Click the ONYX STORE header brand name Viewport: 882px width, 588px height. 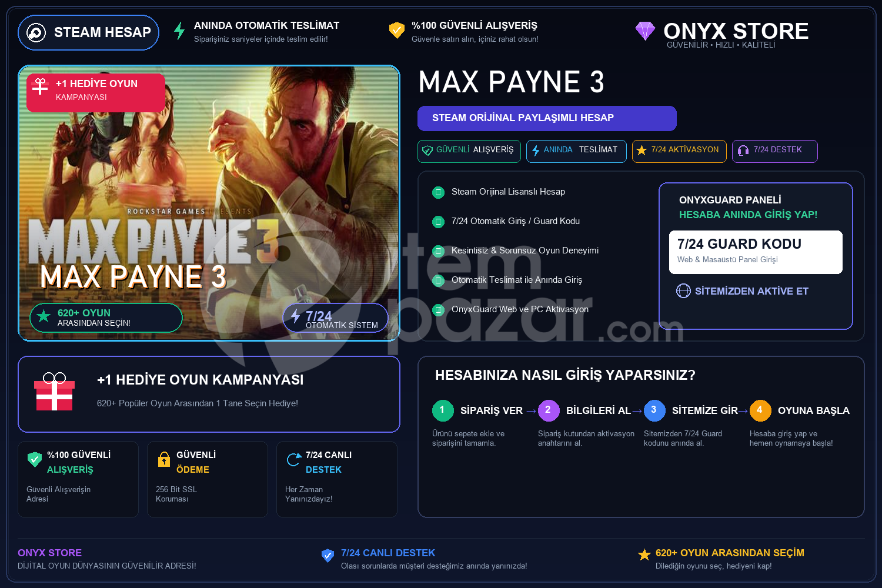(736, 31)
